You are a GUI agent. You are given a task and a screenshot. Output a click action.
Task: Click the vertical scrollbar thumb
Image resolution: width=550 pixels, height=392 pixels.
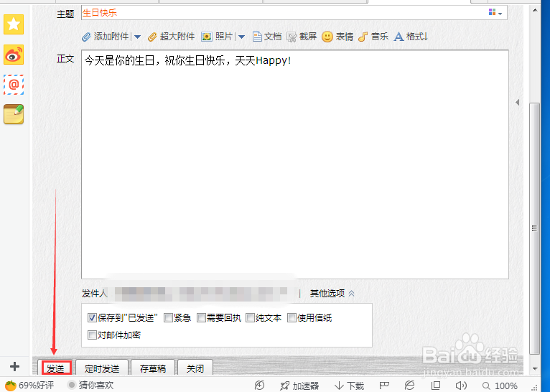[x=535, y=228]
